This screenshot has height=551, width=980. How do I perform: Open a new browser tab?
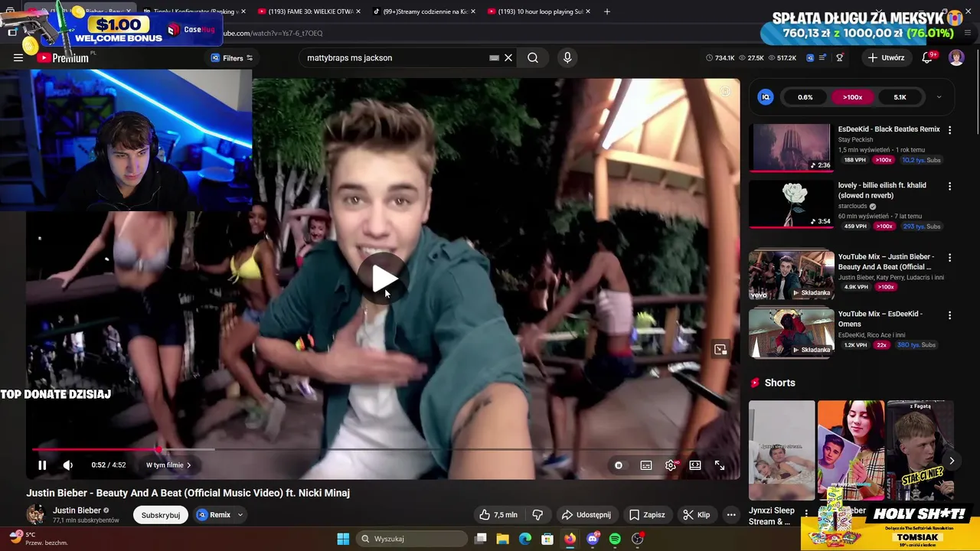coord(607,11)
